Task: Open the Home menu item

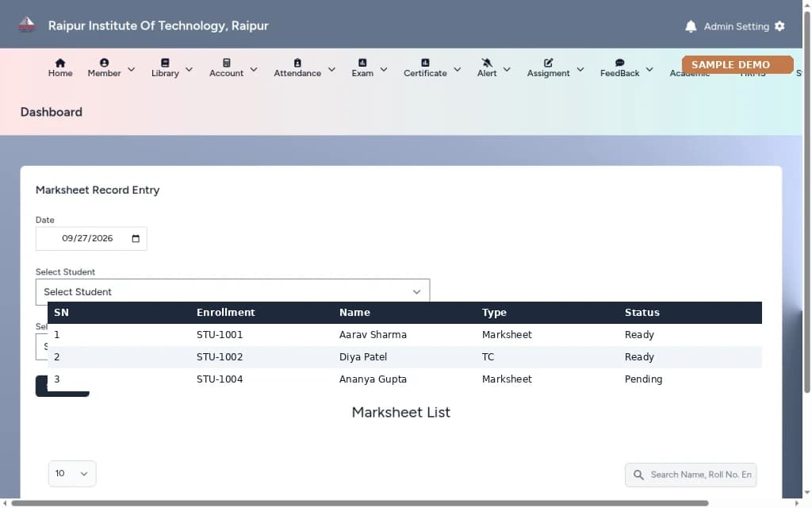Action: (x=60, y=73)
